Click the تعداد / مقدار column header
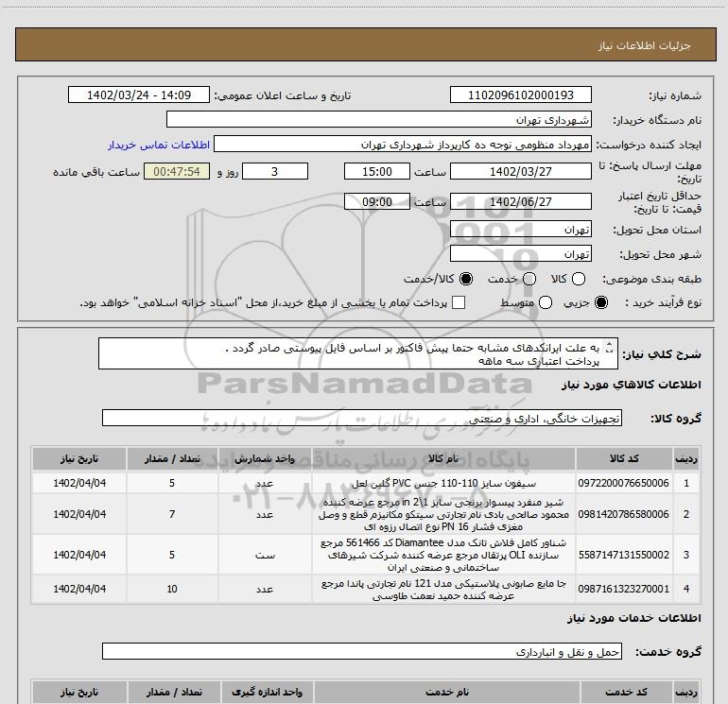Screen dimensions: 728x704 (172, 458)
